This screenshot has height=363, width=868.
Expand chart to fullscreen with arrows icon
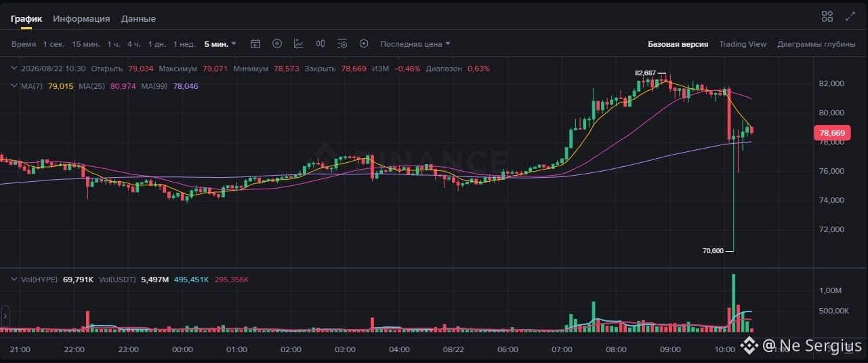click(x=850, y=16)
